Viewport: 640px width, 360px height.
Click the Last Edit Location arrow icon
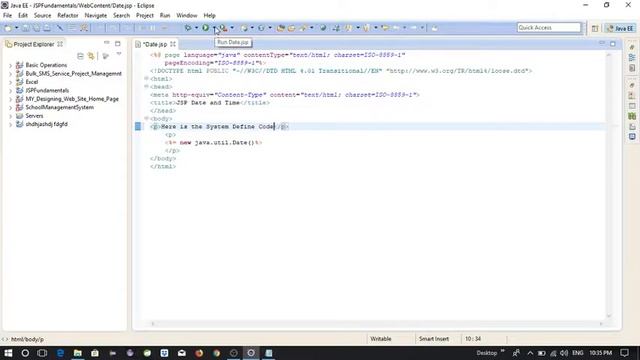(385, 28)
